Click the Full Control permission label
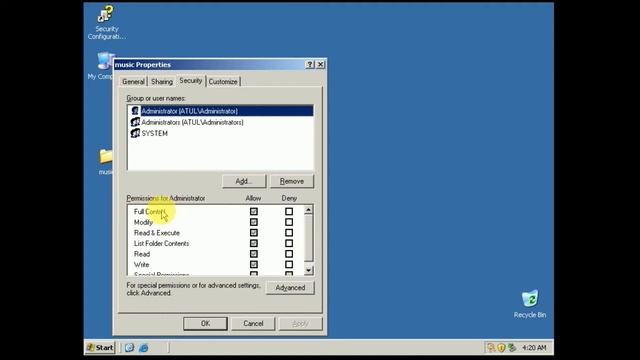The image size is (640, 360). 149,211
